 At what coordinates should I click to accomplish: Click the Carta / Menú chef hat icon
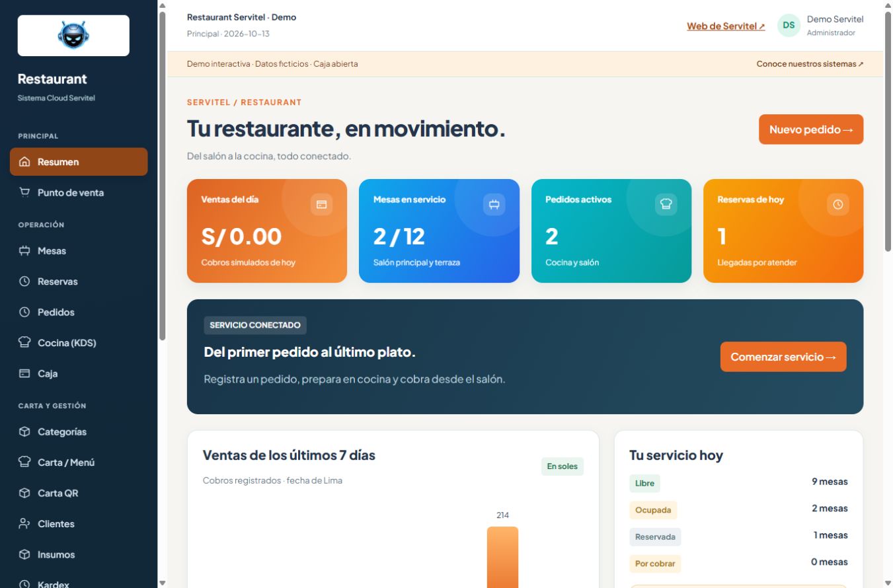(x=25, y=462)
